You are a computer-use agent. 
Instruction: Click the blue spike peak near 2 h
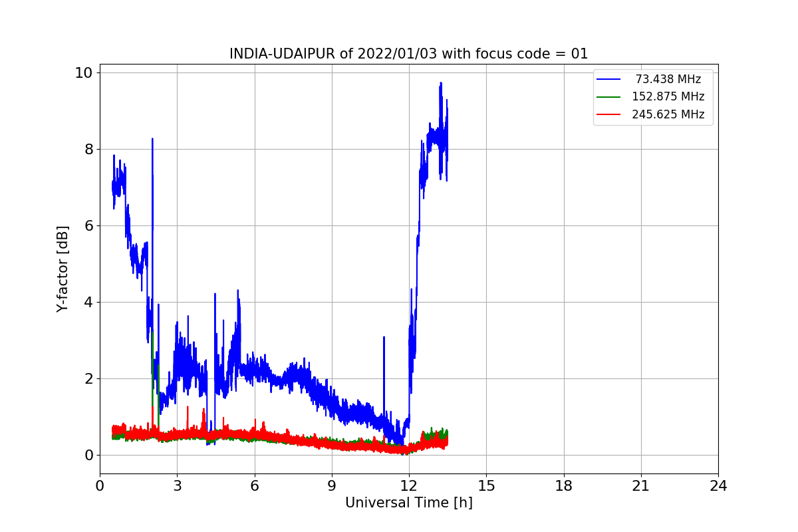pyautogui.click(x=152, y=139)
